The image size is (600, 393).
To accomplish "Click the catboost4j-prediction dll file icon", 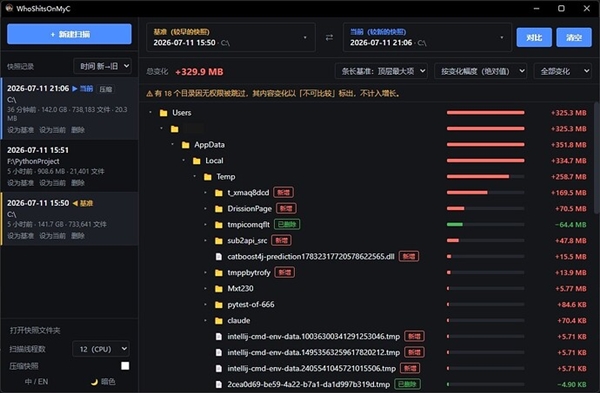I will (x=219, y=257).
